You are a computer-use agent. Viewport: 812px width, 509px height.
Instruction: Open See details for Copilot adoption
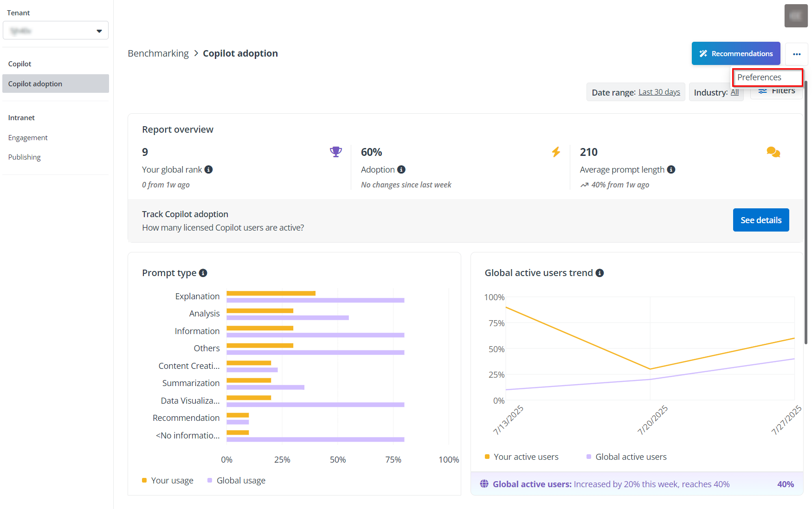(760, 220)
